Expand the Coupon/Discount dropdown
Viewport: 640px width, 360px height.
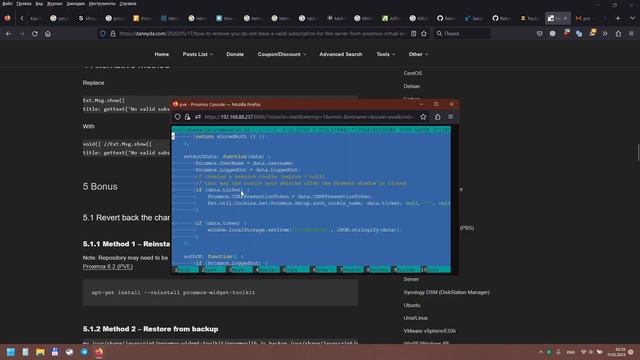[282, 54]
